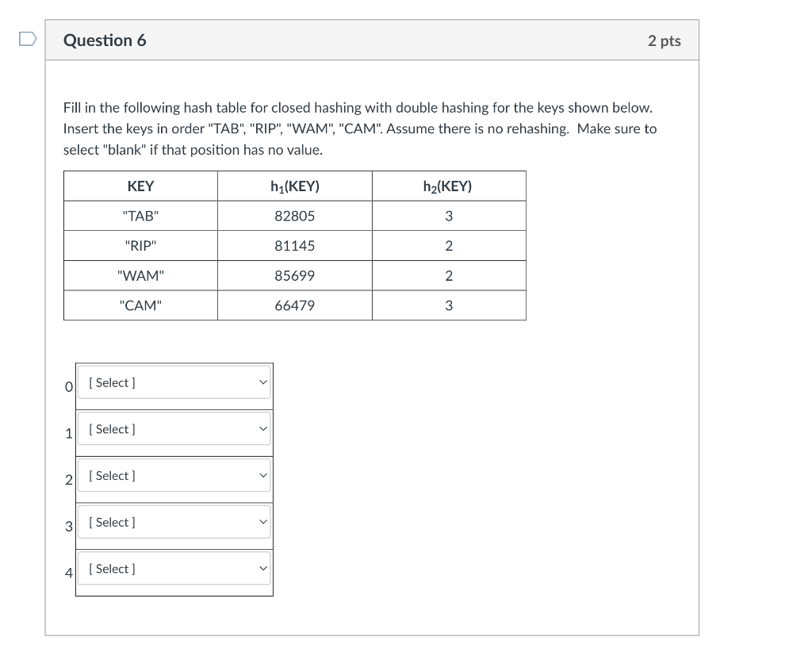Click the value 82805 in the table
The height and width of the screenshot is (664, 812).
pyautogui.click(x=294, y=215)
